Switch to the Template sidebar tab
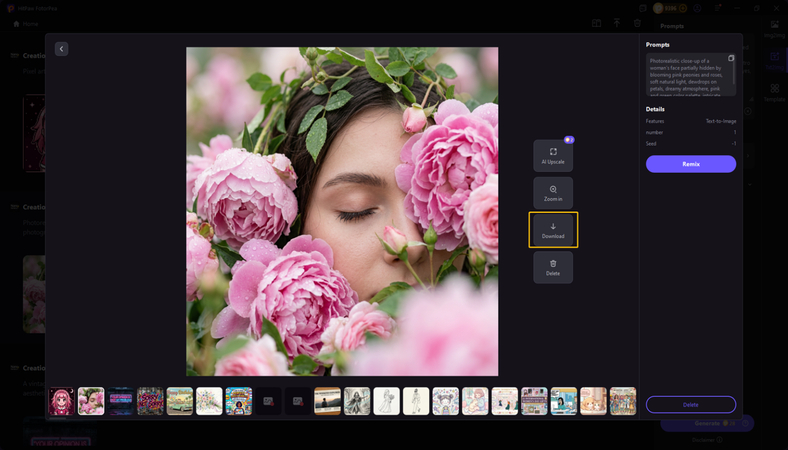Image resolution: width=788 pixels, height=450 pixels. tap(774, 92)
